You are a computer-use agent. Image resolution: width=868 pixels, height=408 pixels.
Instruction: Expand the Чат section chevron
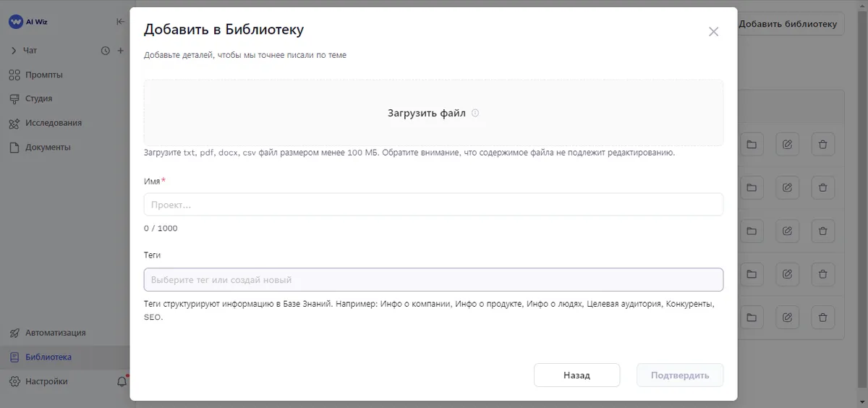14,51
